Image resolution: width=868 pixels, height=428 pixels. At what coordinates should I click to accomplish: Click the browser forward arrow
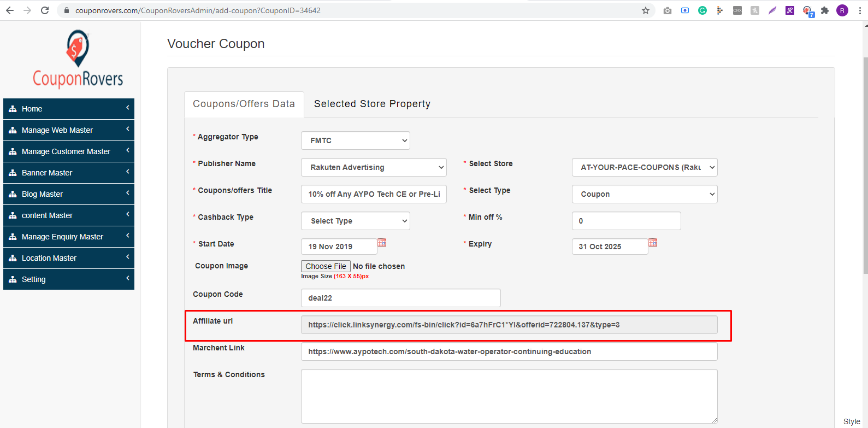click(x=27, y=10)
